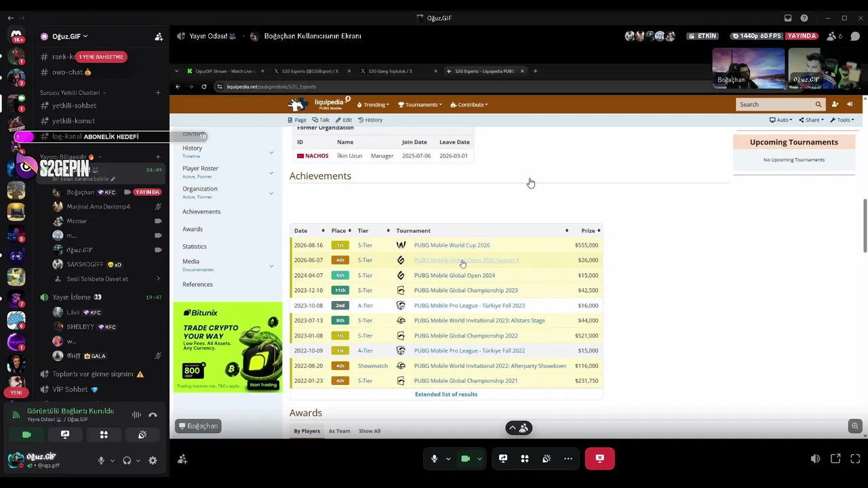Viewport: 868px width, 488px height.
Task: Open PUBG Mobile World Cup 2026 link
Action: tap(452, 245)
